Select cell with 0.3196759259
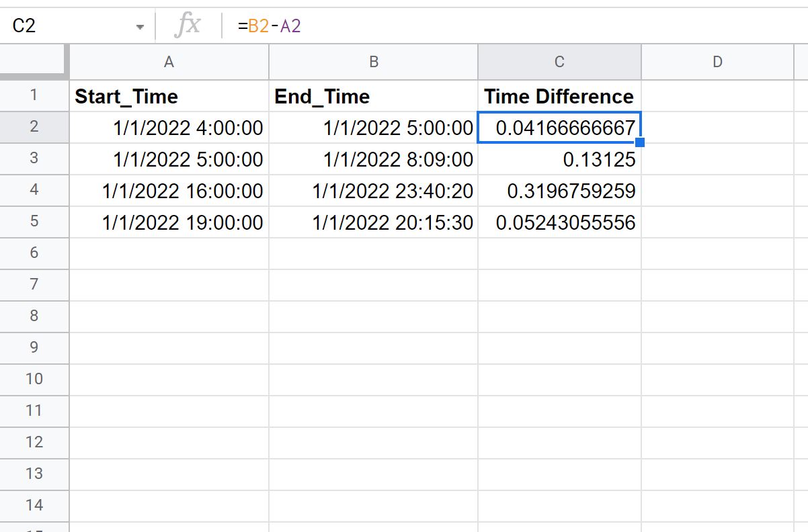Image resolution: width=808 pixels, height=532 pixels. point(559,191)
